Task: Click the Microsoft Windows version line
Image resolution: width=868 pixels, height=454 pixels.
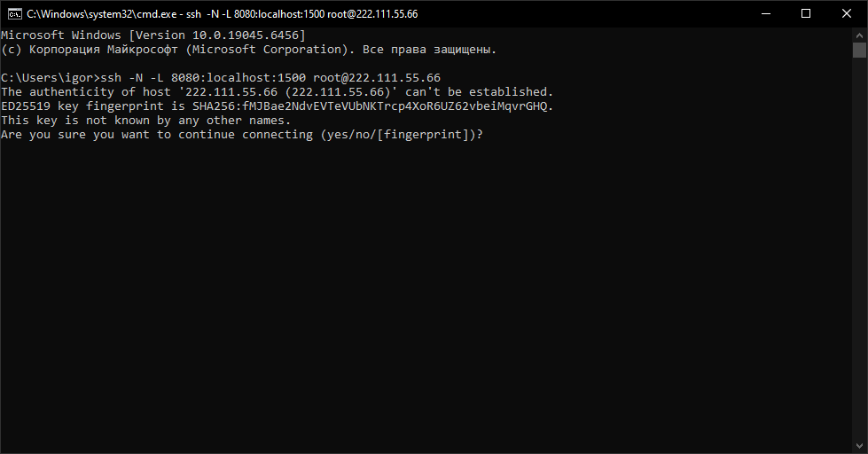Action: point(152,35)
